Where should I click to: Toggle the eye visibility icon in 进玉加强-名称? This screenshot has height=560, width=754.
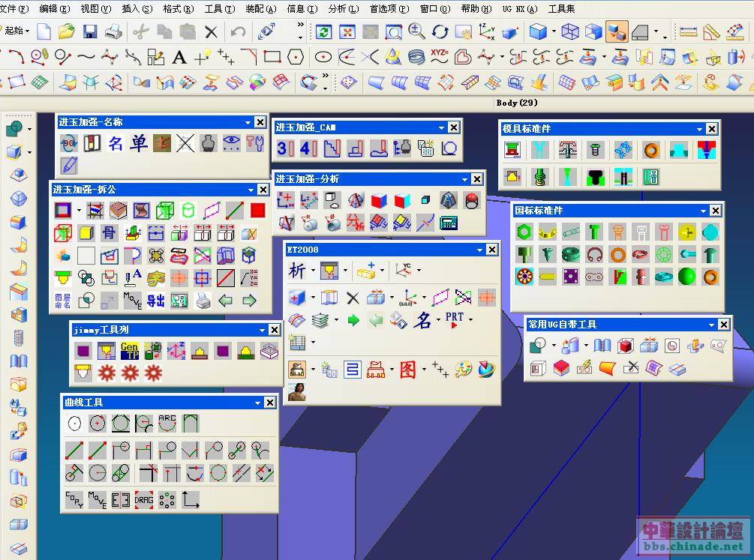[x=231, y=142]
